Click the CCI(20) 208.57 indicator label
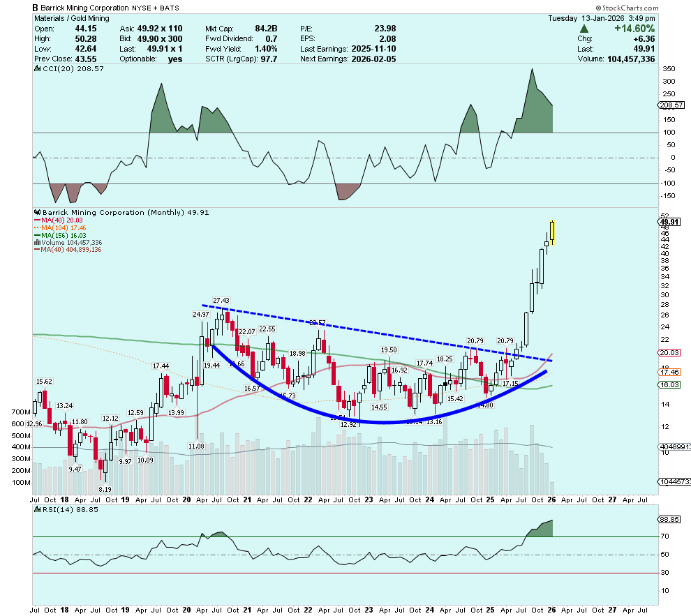 point(73,68)
